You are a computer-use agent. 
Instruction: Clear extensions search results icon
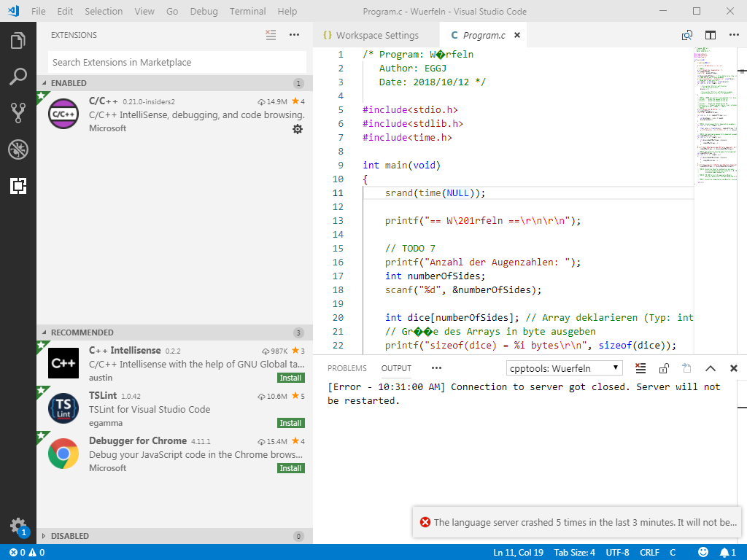(x=271, y=35)
